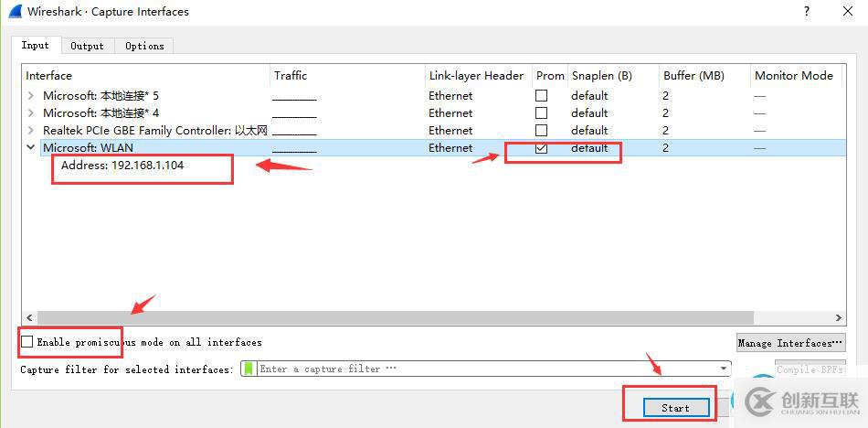Select the Microsoft: 本地连接* 4 interface
This screenshot has width=868, height=428.
101,113
